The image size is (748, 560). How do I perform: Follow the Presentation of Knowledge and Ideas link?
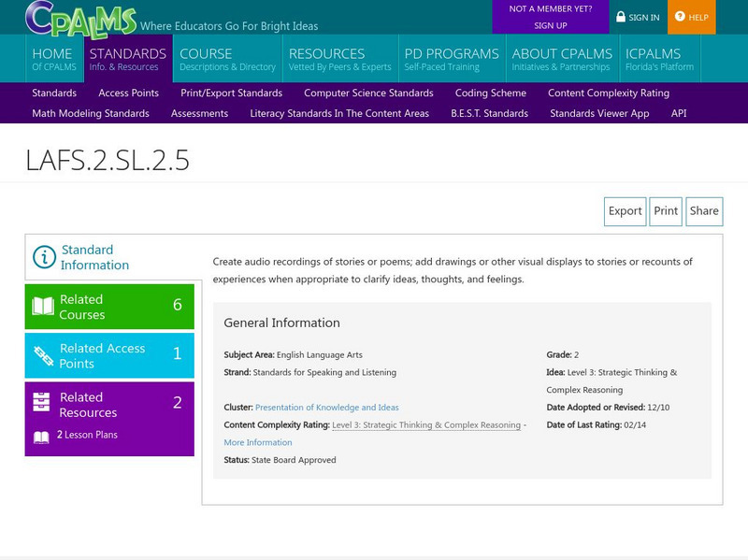(326, 408)
